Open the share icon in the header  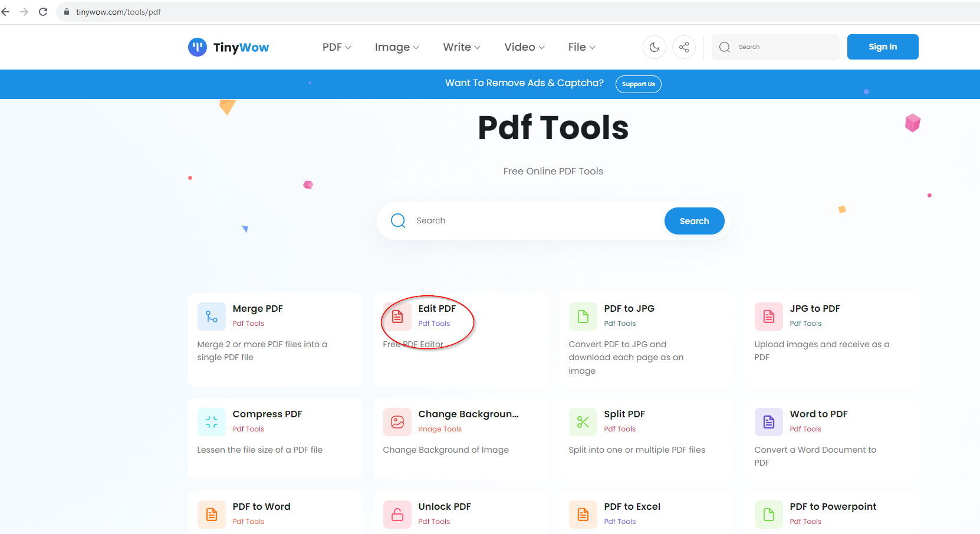click(x=684, y=47)
